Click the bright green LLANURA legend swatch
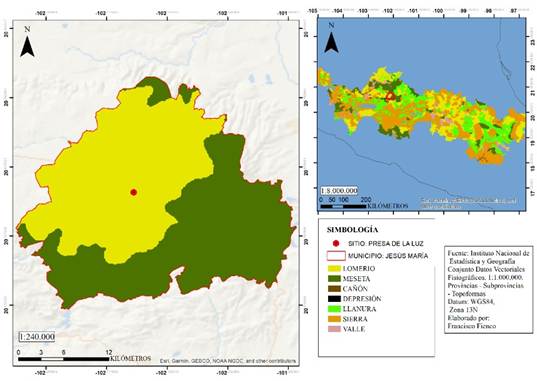Screen dimensions: 537x381 [x=334, y=309]
